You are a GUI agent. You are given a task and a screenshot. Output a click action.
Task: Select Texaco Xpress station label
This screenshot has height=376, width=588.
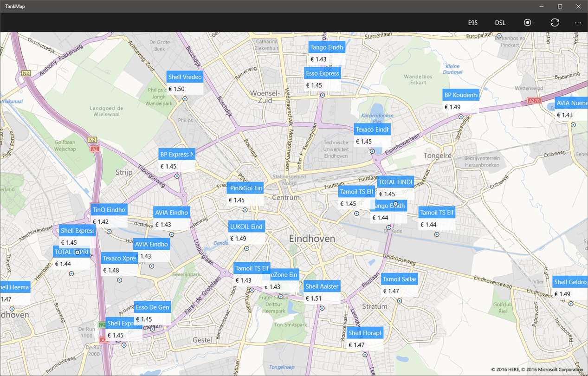(119, 259)
